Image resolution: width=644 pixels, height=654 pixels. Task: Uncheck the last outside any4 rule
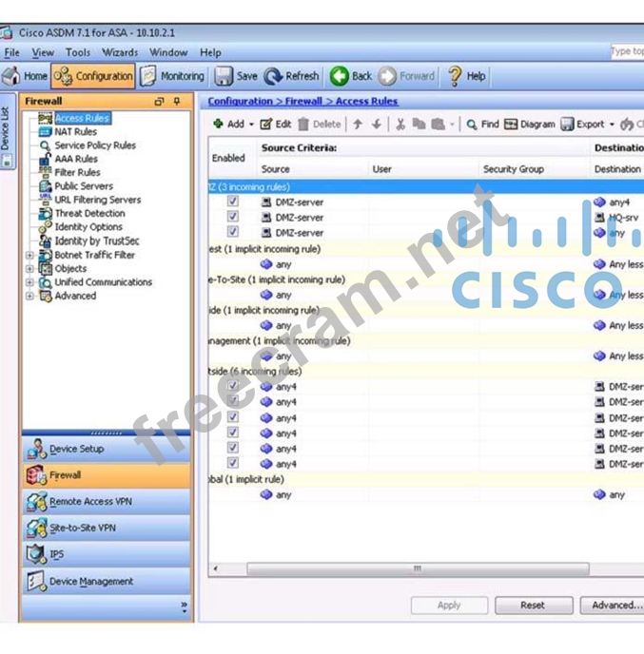pos(233,464)
